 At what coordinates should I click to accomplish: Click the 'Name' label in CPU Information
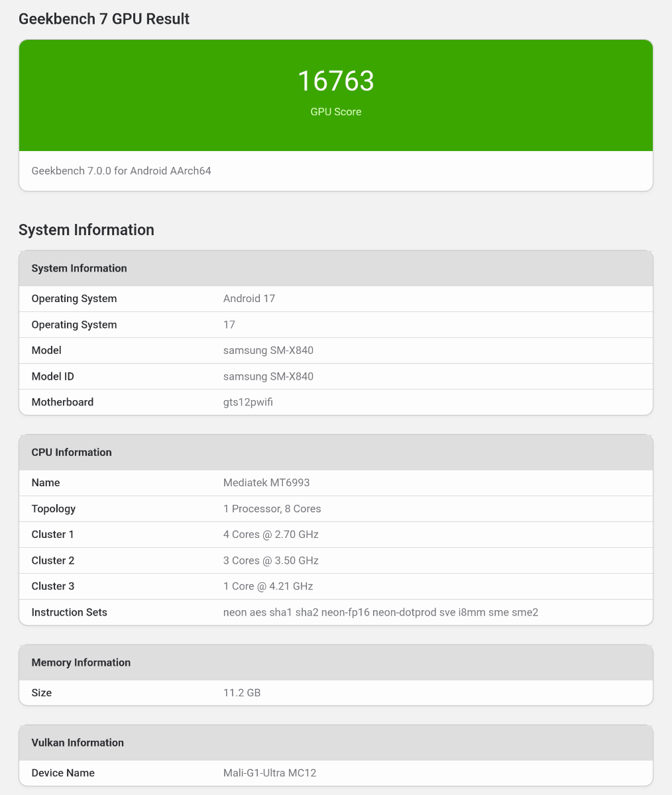[x=46, y=483]
